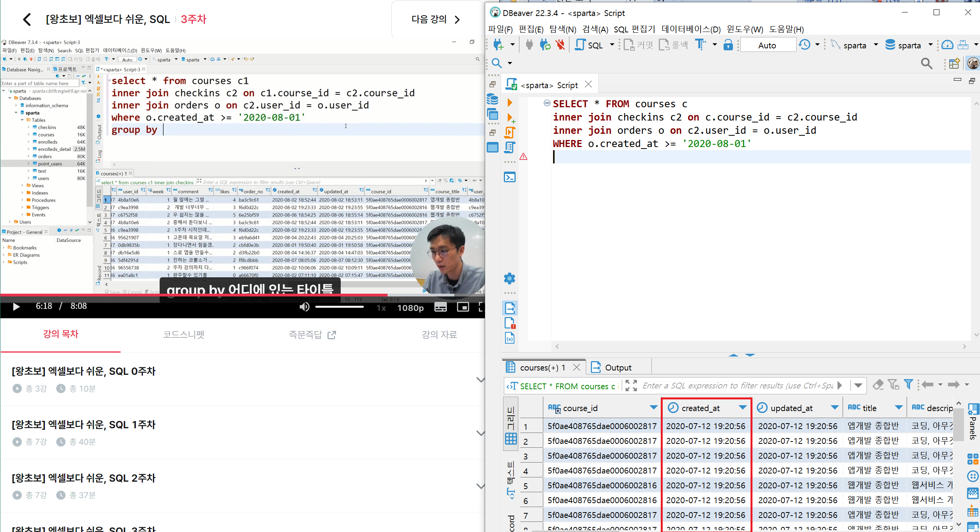
Task: Click the save filter settings funnel icon
Action: [x=893, y=385]
